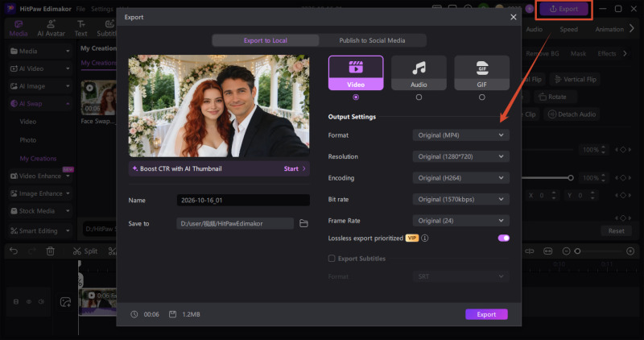Screen dimensions: 644x340
Task: Click the Save to path field
Action: [x=235, y=223]
